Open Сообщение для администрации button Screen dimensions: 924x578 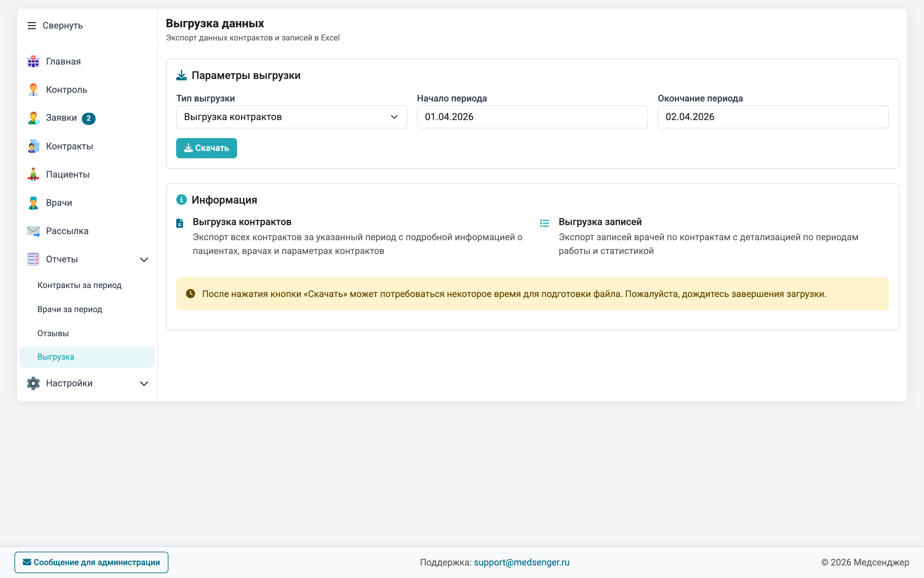(x=91, y=562)
